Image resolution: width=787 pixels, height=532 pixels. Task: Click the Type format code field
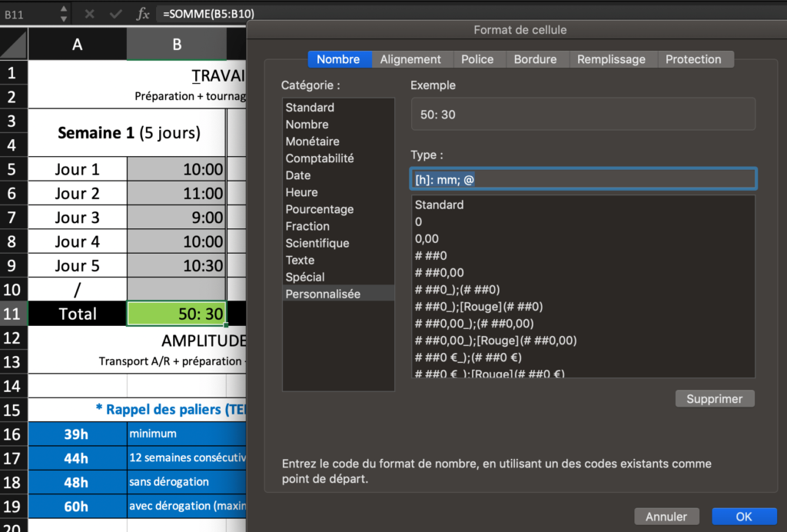583,179
